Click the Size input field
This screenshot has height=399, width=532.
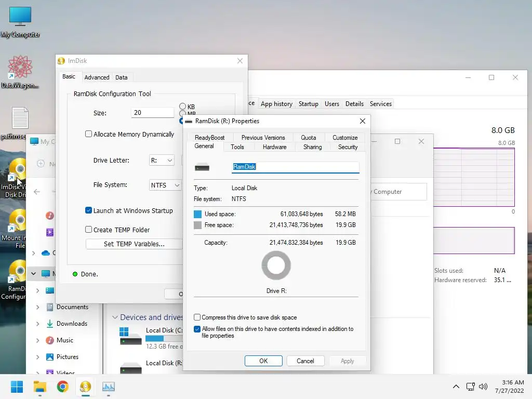click(153, 113)
